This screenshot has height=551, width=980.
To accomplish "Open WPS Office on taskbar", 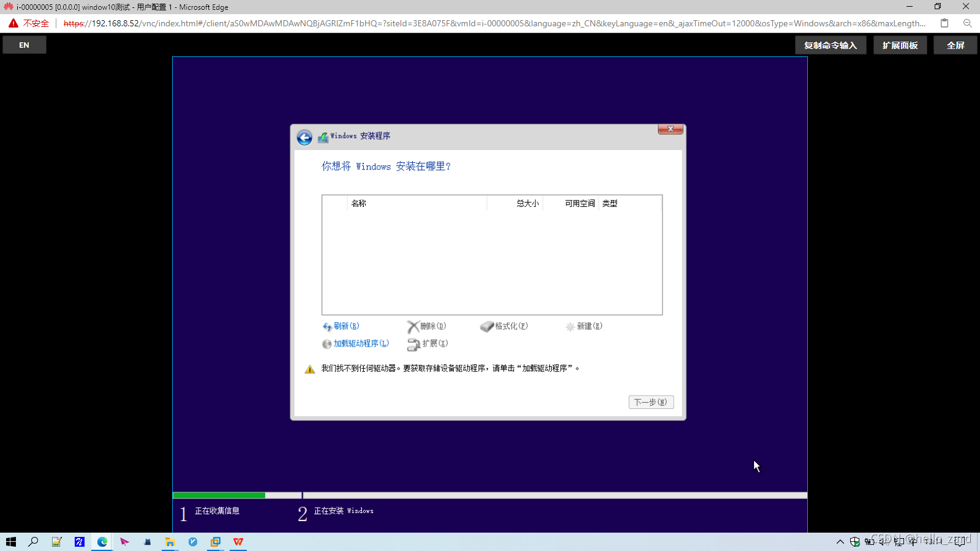I will [x=238, y=542].
